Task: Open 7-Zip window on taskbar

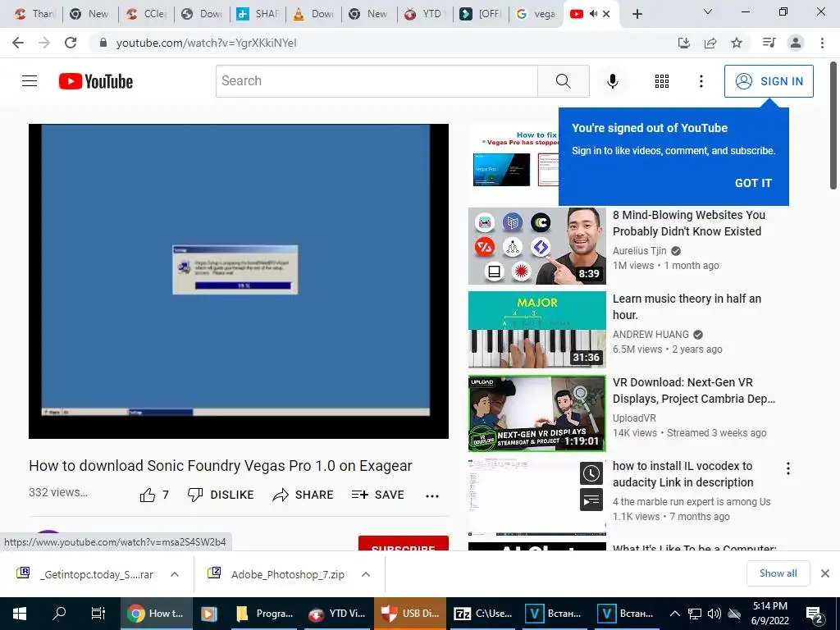Action: (482, 614)
